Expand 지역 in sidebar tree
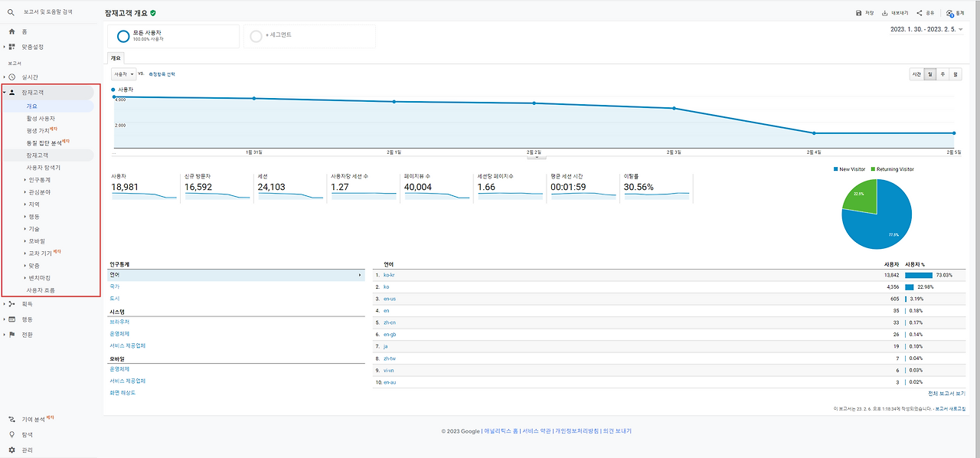The height and width of the screenshot is (458, 980). [x=31, y=204]
